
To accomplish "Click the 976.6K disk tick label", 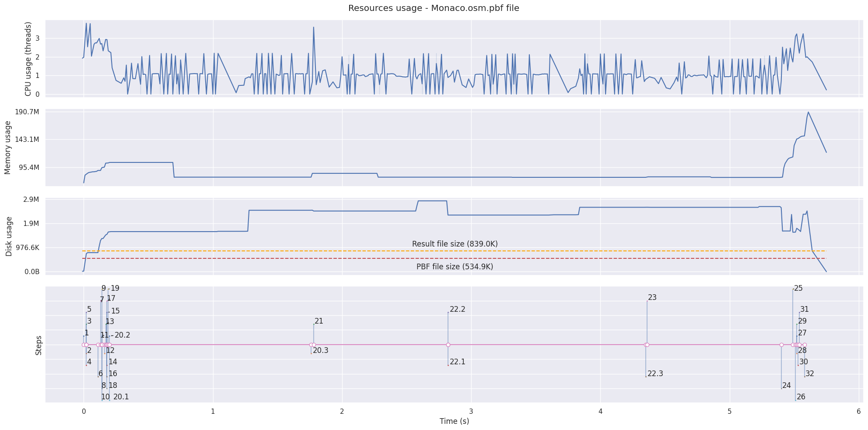I will click(x=27, y=248).
